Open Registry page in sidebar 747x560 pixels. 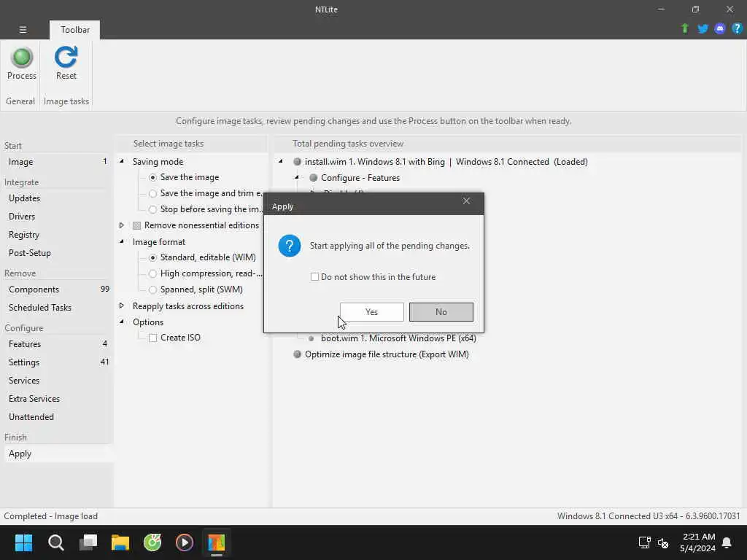click(57, 235)
